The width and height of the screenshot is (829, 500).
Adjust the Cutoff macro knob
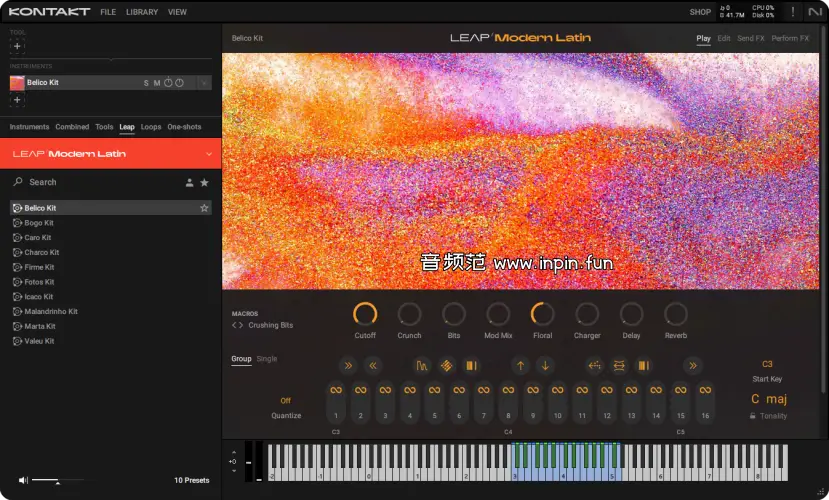(365, 314)
